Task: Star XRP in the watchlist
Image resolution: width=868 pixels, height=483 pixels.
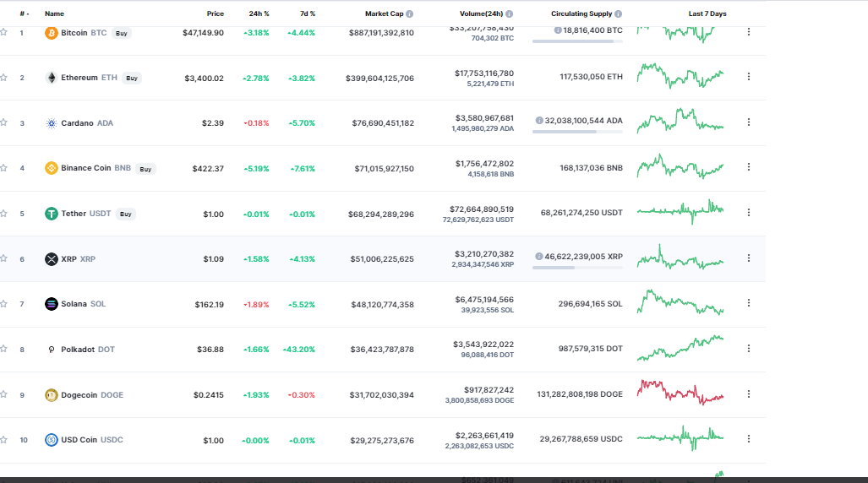Action: (x=4, y=258)
